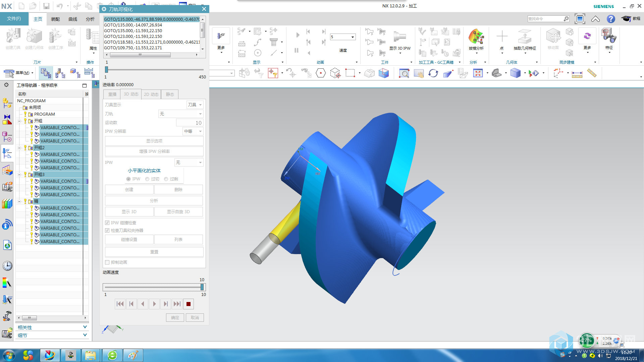Click the Reset (重置) button
This screenshot has width=644, height=362.
point(154,252)
